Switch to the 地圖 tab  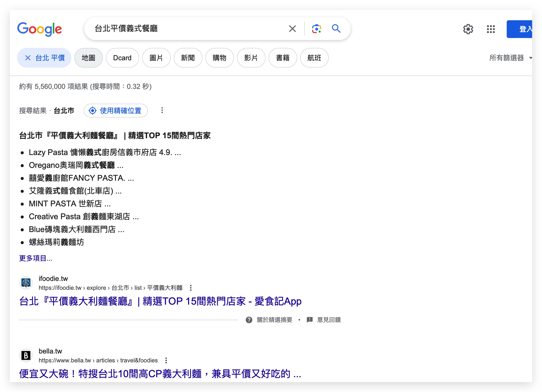[88, 58]
